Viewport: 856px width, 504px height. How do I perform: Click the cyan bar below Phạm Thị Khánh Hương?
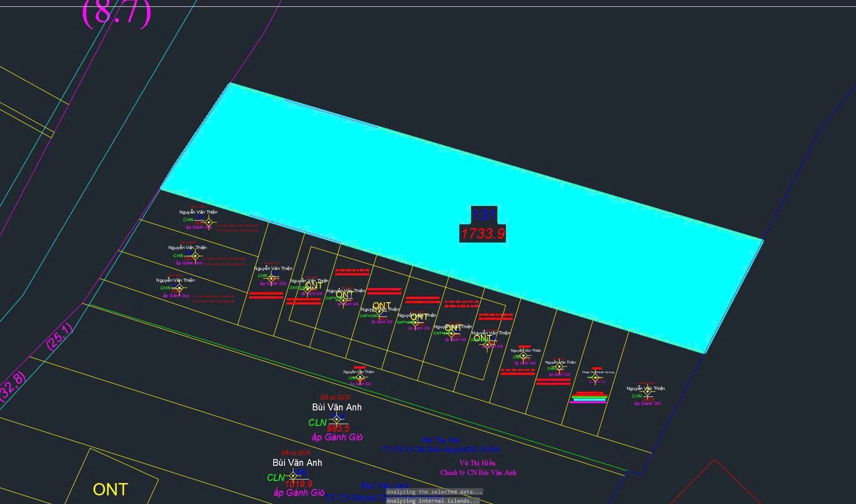[x=589, y=400]
